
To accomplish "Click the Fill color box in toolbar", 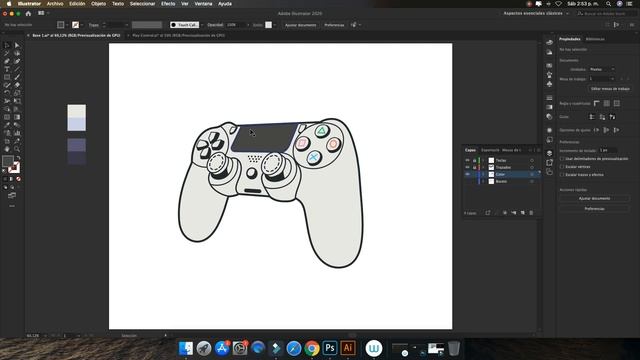I will [8, 161].
